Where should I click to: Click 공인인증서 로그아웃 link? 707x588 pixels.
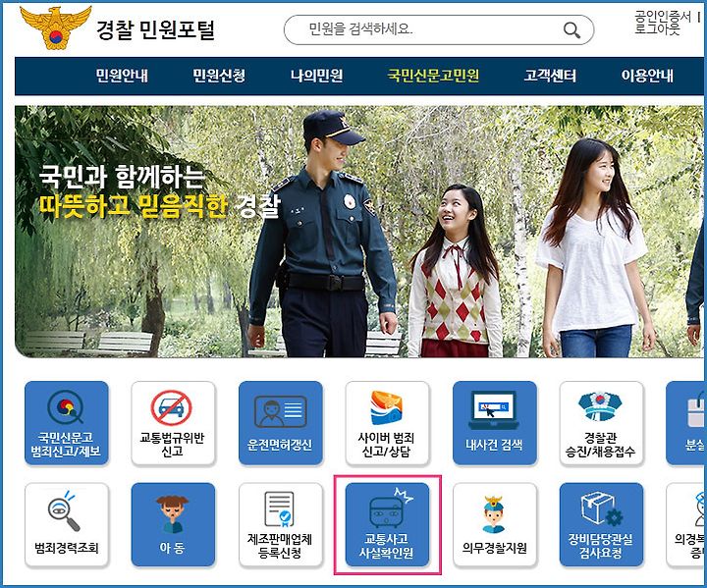pos(663,23)
